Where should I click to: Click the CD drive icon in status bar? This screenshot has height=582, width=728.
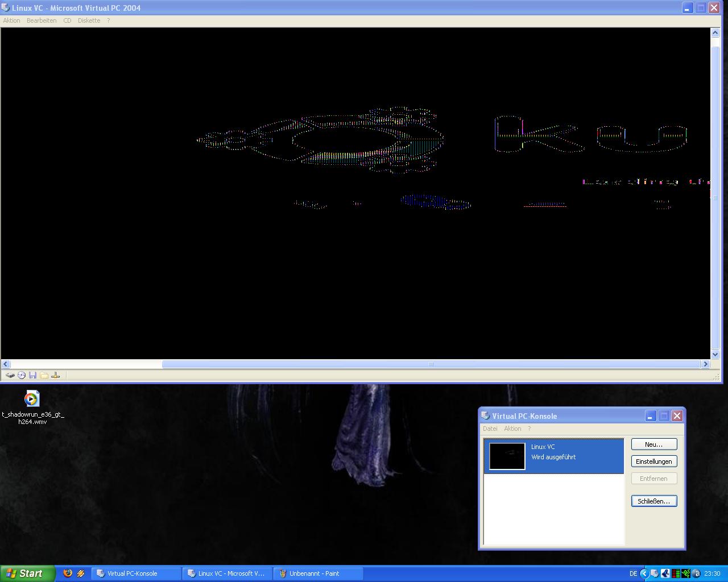22,375
